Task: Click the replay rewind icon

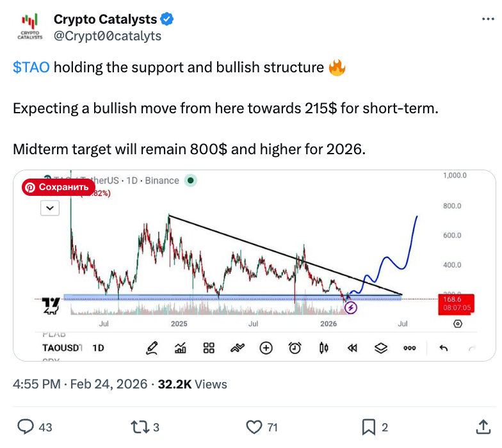Action: tap(352, 348)
